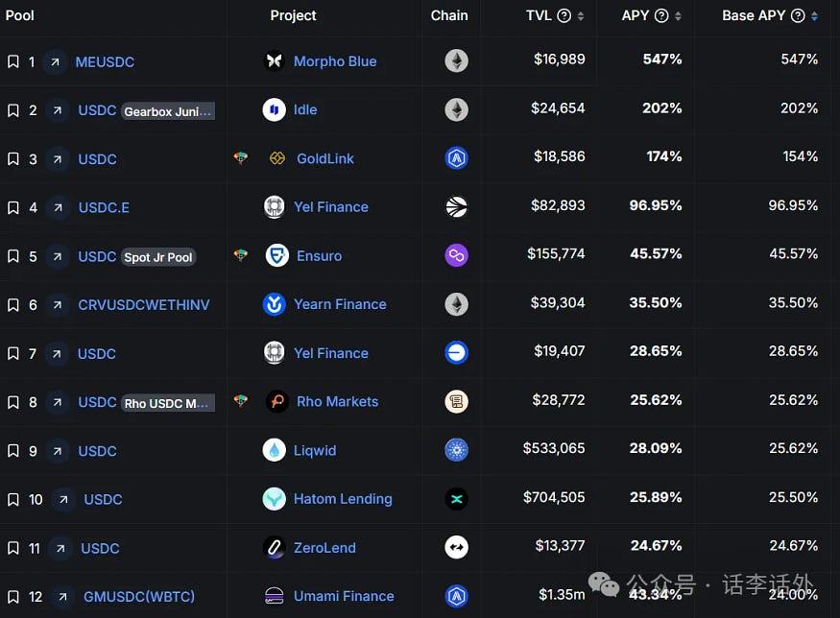Click the Chain column header
Viewport: 840px width, 618px height.
[x=449, y=15]
